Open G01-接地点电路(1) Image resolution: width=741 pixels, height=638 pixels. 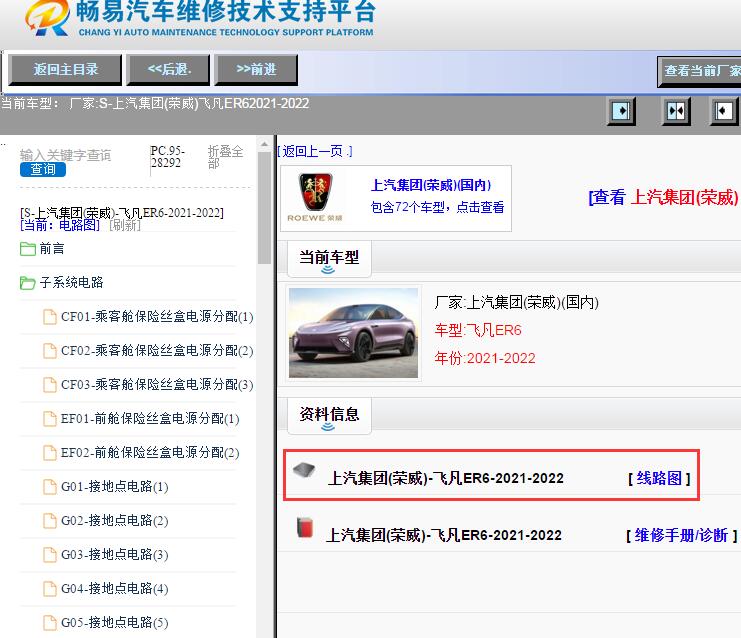click(114, 486)
